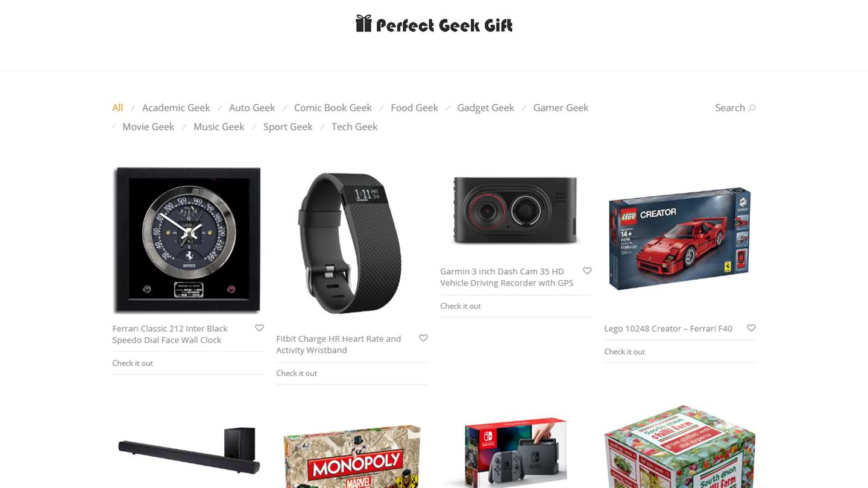The height and width of the screenshot is (488, 868).
Task: Click the Perfect Geek Gift logo
Action: coord(434,24)
